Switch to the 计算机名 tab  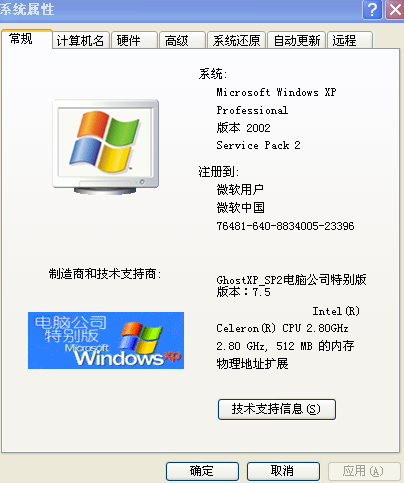81,40
